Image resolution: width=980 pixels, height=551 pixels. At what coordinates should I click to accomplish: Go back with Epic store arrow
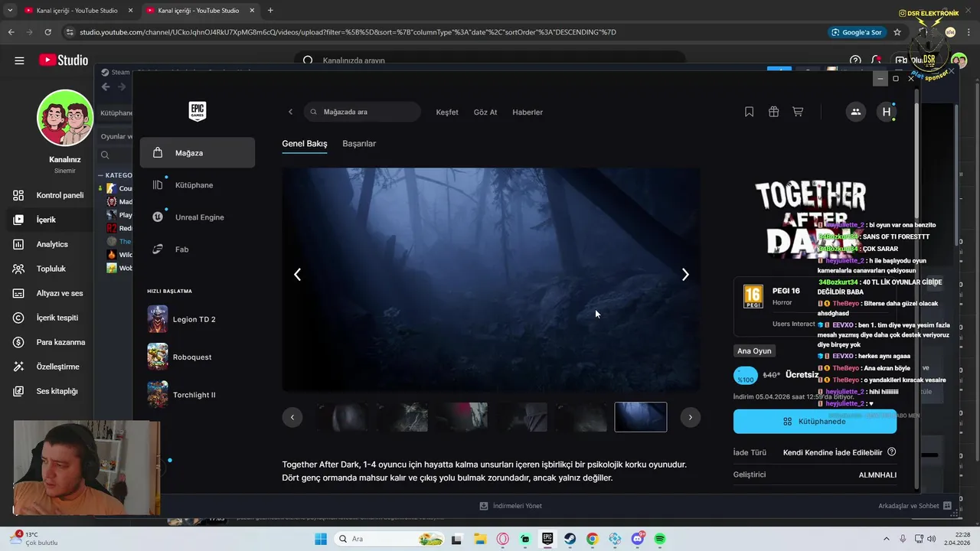[x=290, y=112]
